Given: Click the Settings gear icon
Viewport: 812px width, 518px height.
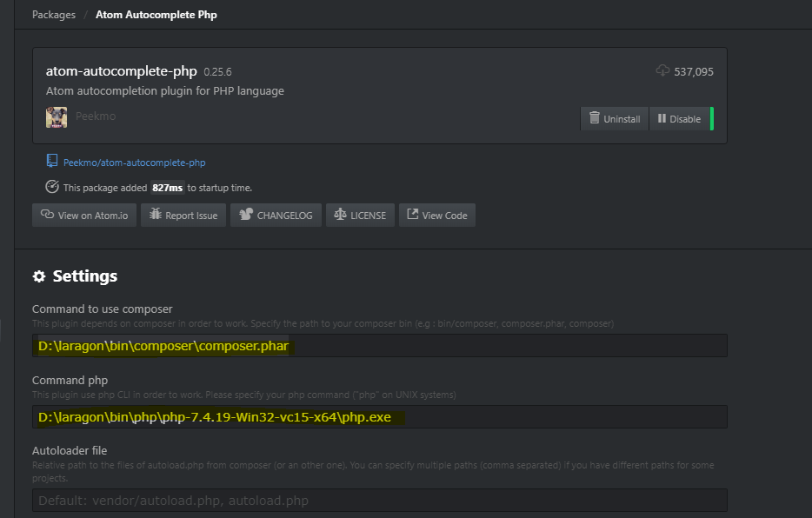Looking at the screenshot, I should [39, 276].
